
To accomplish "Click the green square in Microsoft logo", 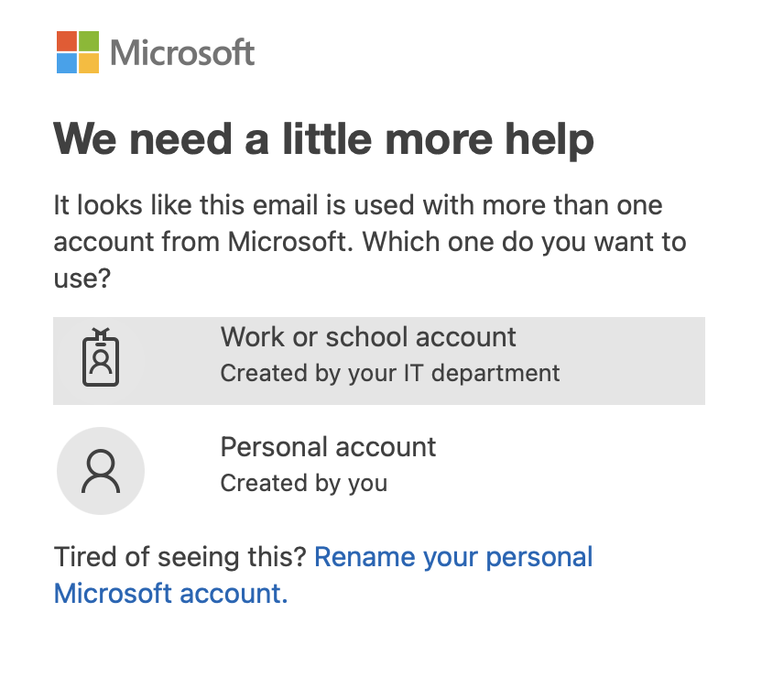I will pos(89,41).
